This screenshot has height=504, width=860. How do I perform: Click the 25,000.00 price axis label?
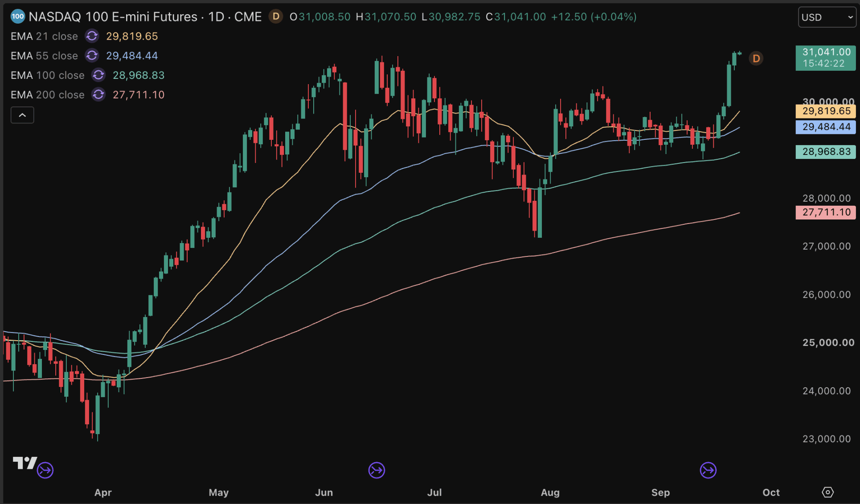click(x=828, y=342)
